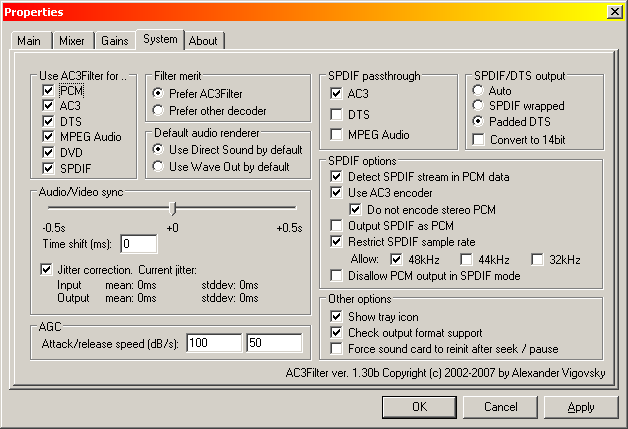Enable Convert to 14bit checkbox
The image size is (628, 429).
tap(478, 139)
